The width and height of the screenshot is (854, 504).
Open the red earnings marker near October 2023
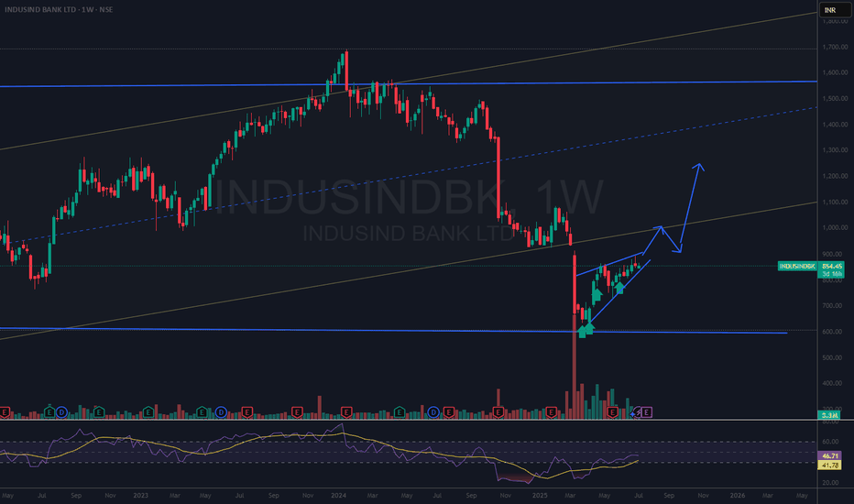(x=297, y=412)
